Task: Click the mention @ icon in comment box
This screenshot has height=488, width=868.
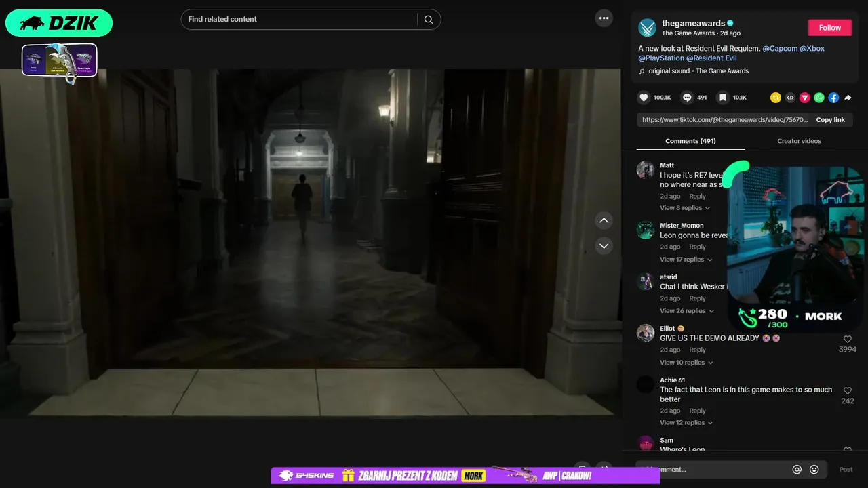Action: click(797, 469)
